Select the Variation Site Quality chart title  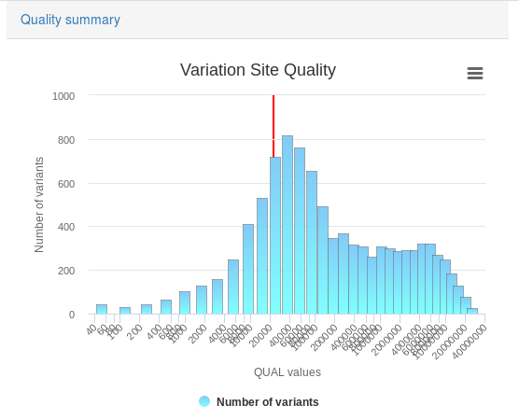pyautogui.click(x=258, y=70)
